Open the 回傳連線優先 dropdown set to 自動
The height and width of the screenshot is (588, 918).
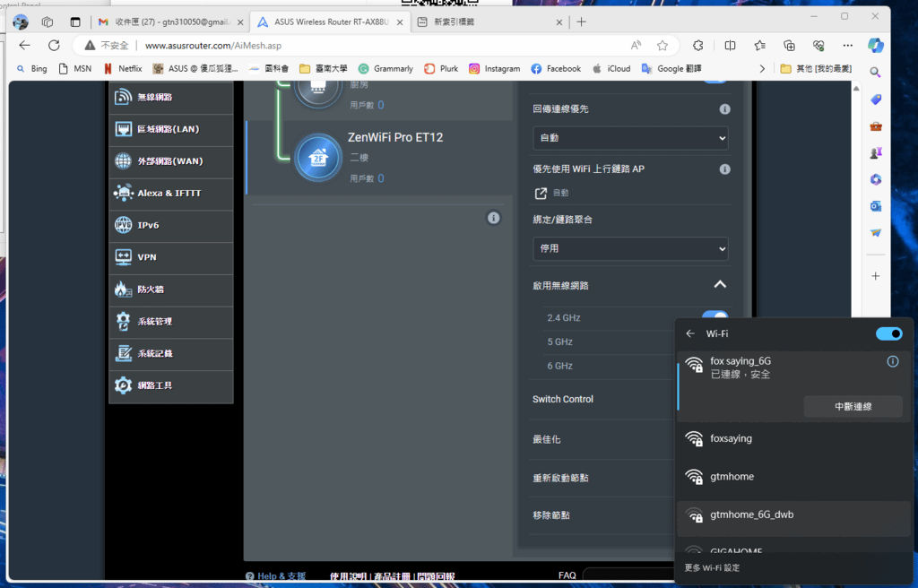pos(630,138)
